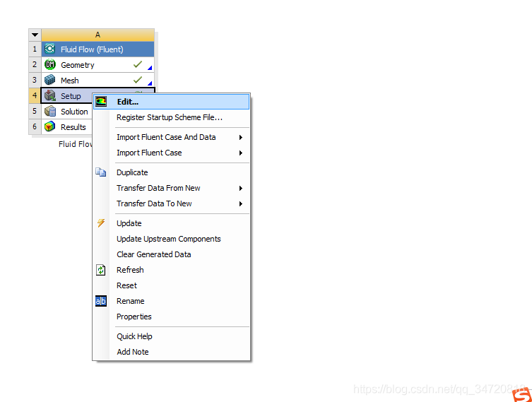Expand Import Fluent Case submenu arrow
Viewport: 532px width, 402px height.
pos(240,153)
